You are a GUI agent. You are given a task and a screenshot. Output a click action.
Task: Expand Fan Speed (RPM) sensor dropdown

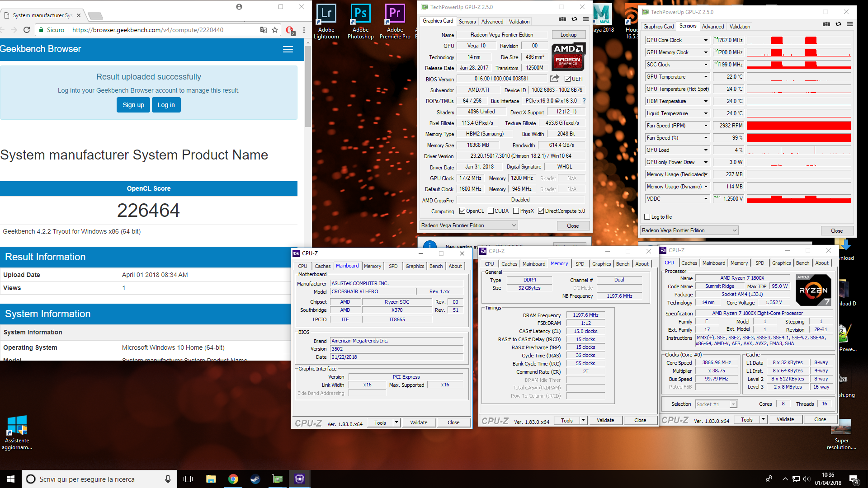coord(706,126)
